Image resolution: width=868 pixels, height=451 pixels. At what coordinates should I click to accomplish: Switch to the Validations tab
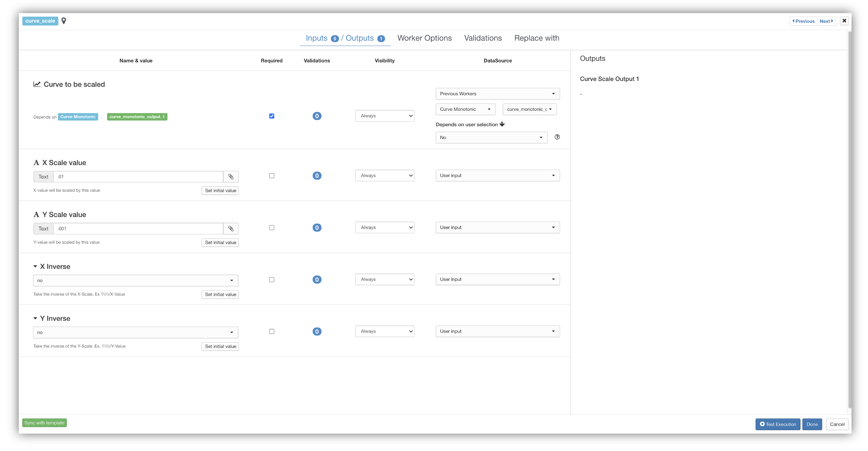click(483, 38)
